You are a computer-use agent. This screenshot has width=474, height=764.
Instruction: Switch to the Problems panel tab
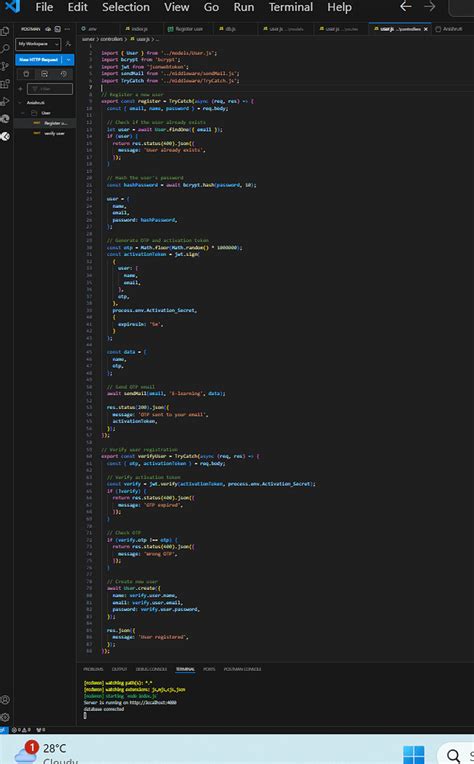coord(93,669)
